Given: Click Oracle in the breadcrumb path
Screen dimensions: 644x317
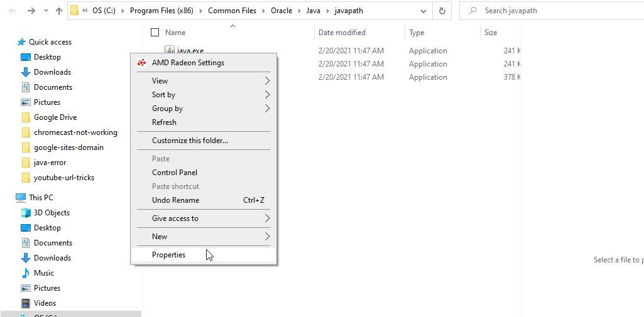Looking at the screenshot, I should click(281, 11).
